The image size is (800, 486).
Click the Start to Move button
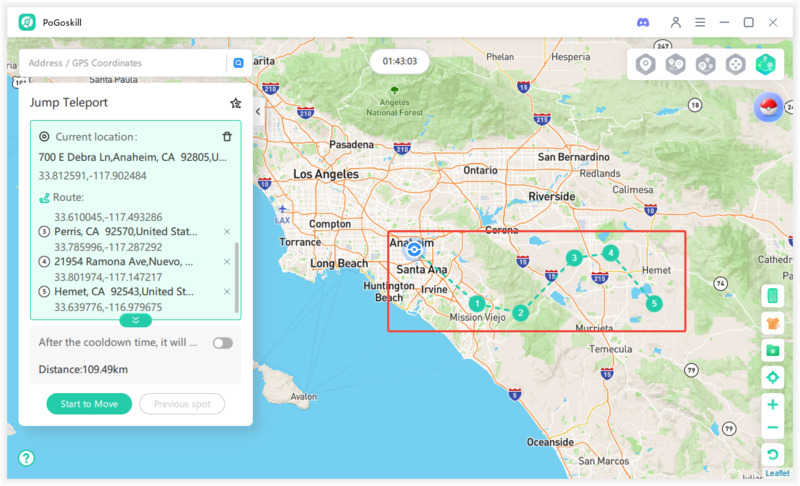coord(89,404)
